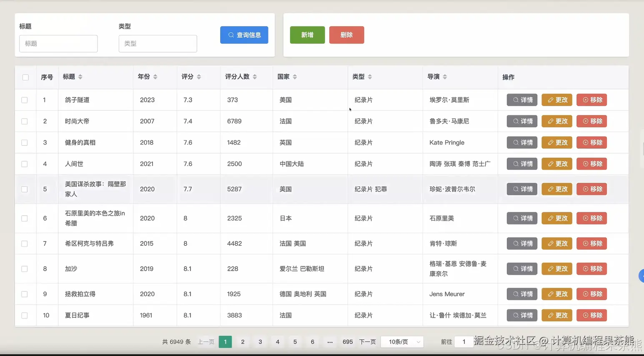
Task: Edit 健身的真相 with 更改 button
Action: [557, 142]
